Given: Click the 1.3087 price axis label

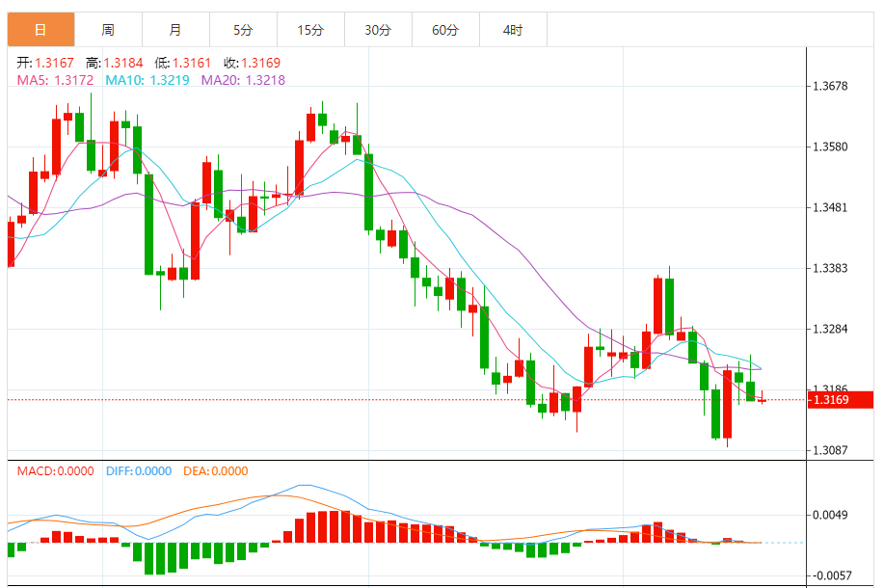Looking at the screenshot, I should 830,450.
